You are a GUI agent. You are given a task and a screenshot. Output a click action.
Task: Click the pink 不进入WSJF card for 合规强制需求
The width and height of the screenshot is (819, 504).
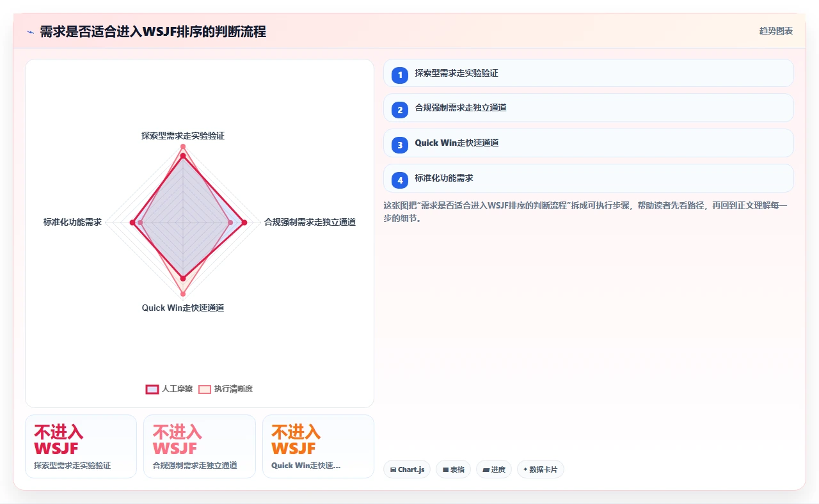[200, 446]
